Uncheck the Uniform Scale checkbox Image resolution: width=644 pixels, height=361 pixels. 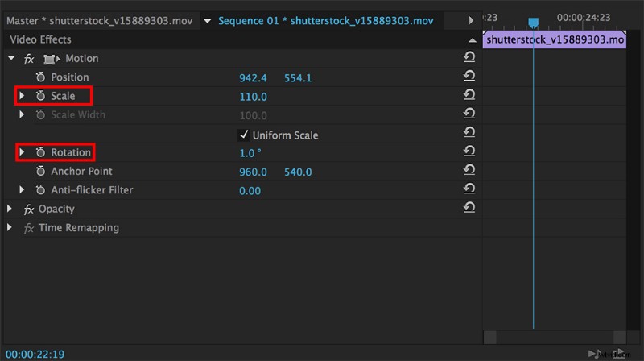pos(244,135)
